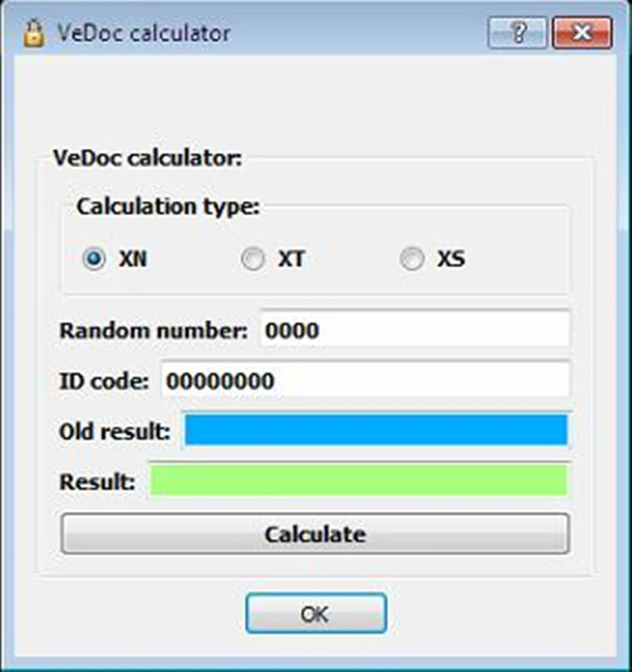Select the XN calculation type
632x672 pixels.
click(x=95, y=259)
